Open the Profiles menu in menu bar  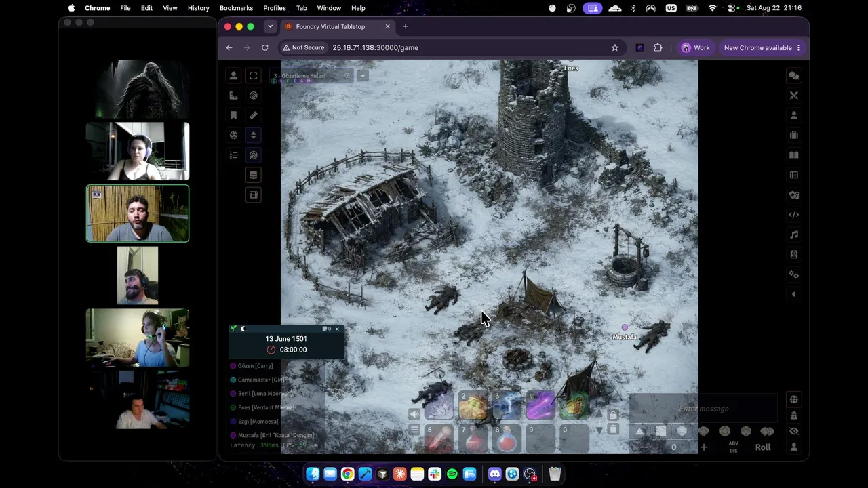(x=275, y=8)
